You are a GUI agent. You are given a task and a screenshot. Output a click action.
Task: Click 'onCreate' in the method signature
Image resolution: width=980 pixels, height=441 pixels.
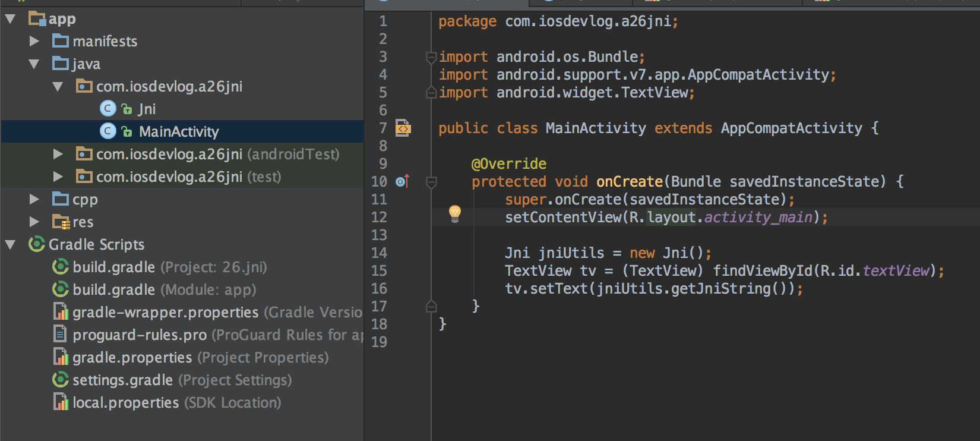pos(630,182)
